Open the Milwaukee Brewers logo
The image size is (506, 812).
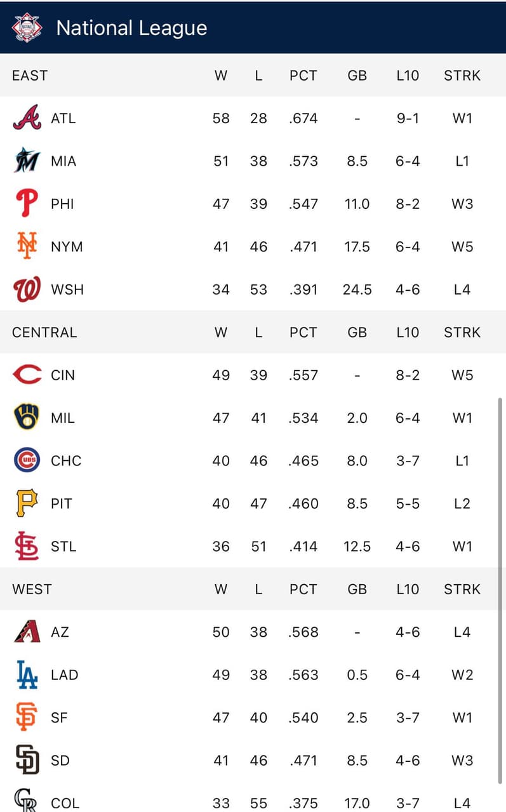[27, 418]
